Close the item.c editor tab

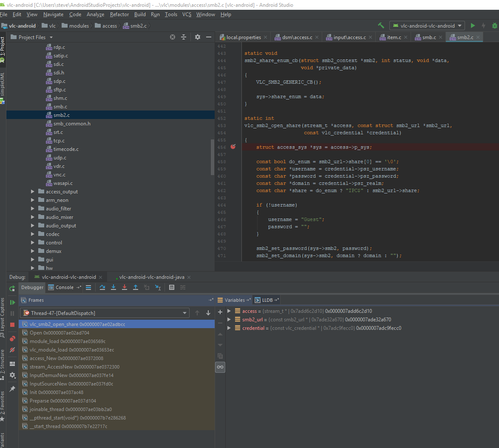(406, 37)
